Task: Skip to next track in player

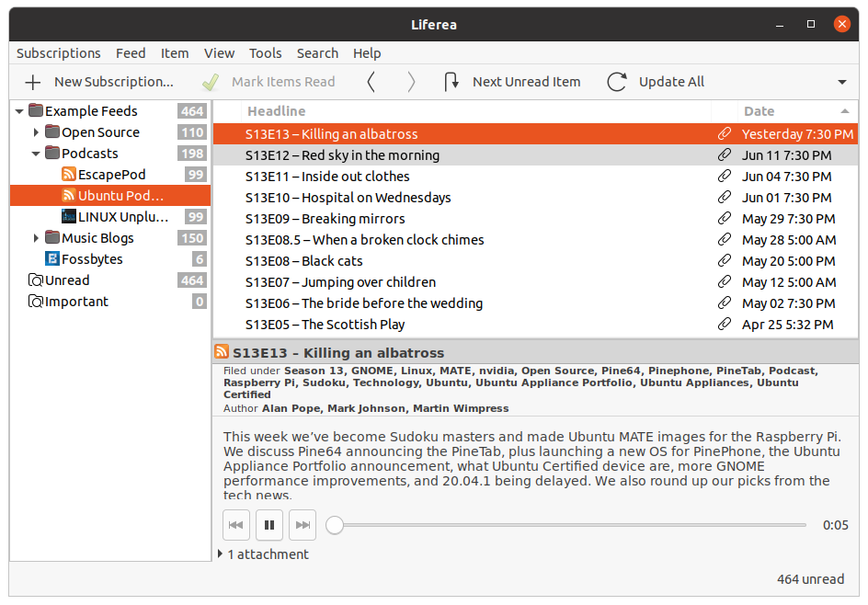Action: [x=303, y=525]
